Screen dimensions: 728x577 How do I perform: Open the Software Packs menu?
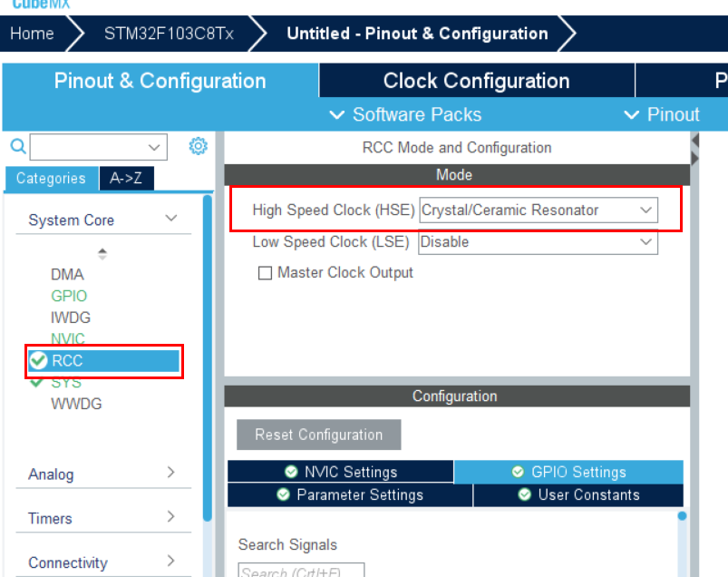coord(406,114)
